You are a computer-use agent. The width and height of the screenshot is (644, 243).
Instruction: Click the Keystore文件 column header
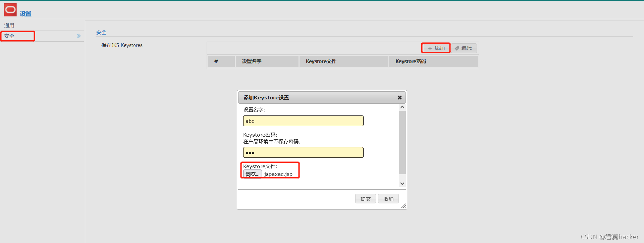pos(344,61)
